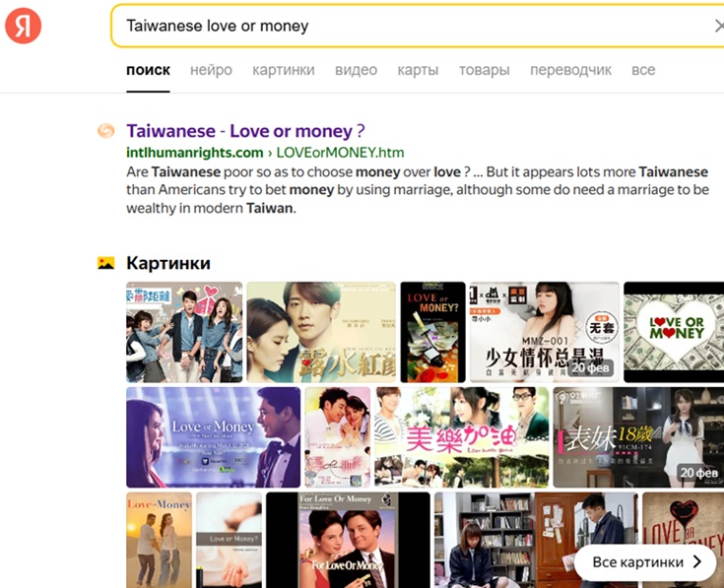Click the LOVEorMONEY.htm path link

tap(340, 153)
